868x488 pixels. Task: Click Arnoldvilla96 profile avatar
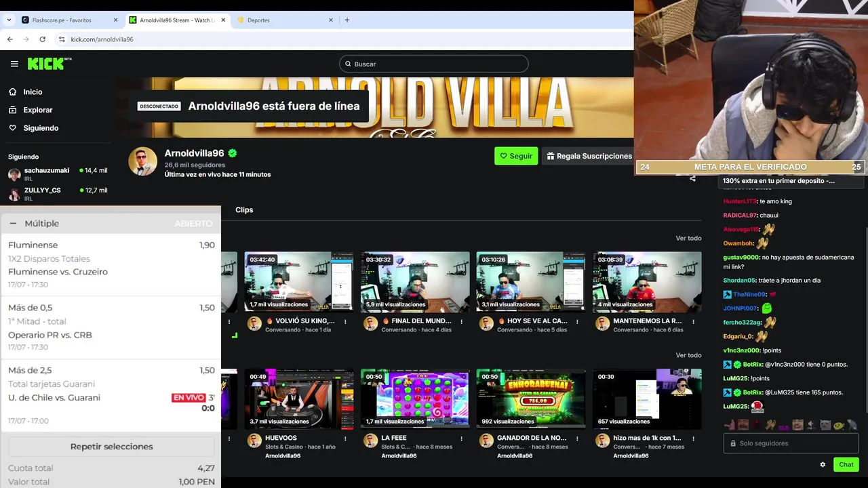coord(143,161)
